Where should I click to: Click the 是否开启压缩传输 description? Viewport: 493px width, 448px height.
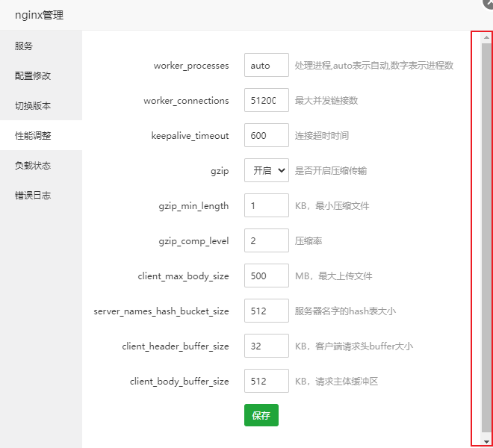coord(331,171)
